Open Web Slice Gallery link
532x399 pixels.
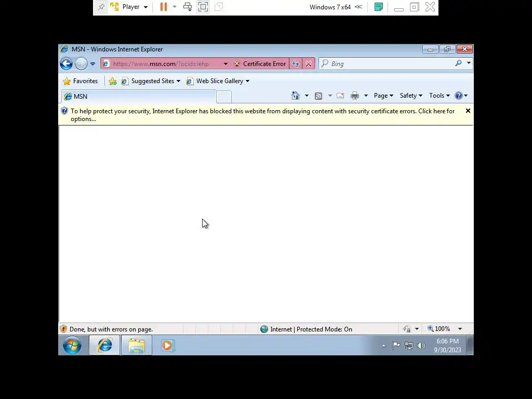(218, 81)
